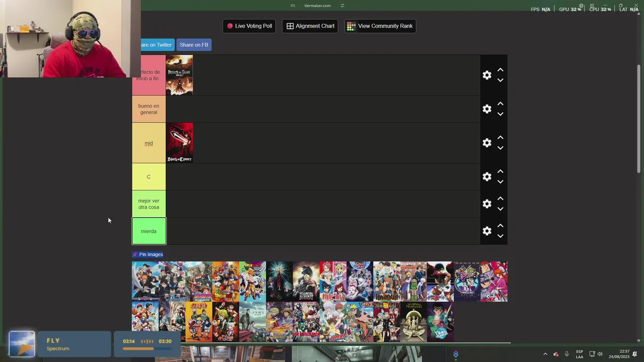Pick the One Punch Man poster
Screen dimensions: 644x362
306,322
